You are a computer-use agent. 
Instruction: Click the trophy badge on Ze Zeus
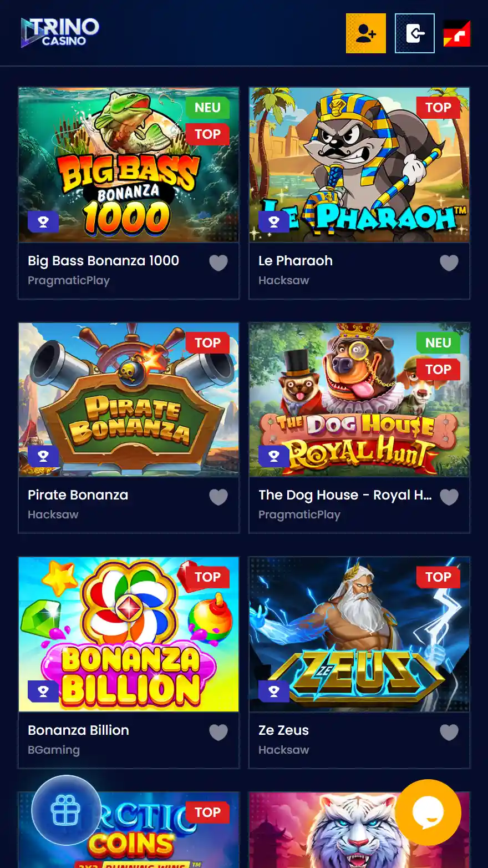pyautogui.click(x=274, y=691)
